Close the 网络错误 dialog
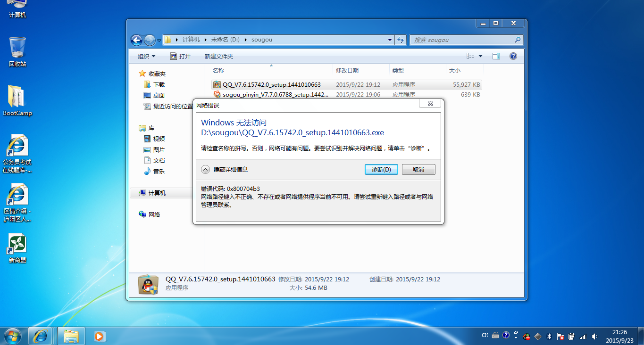 click(x=430, y=103)
